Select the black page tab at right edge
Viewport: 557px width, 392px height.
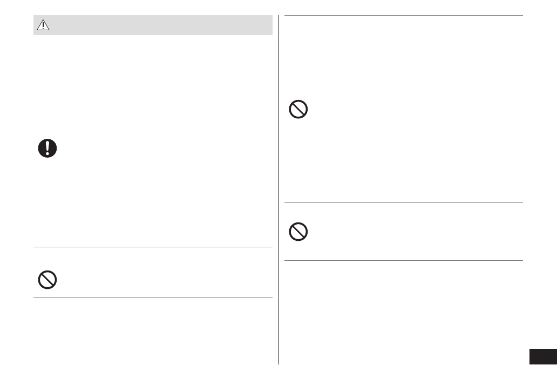coord(542,357)
